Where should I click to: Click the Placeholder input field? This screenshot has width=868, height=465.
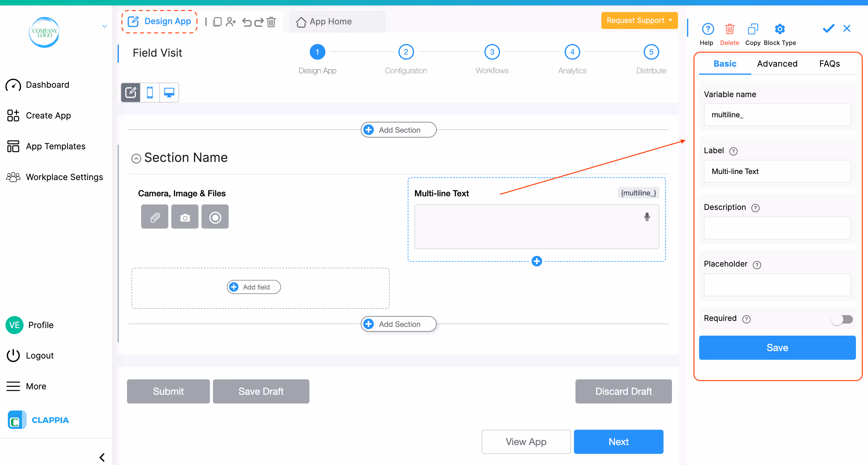tap(777, 285)
